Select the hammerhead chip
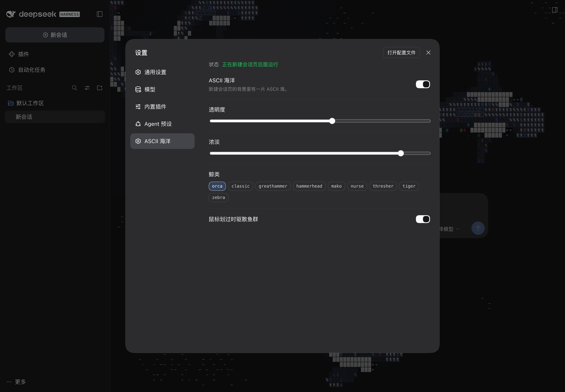Screen dimensions: 565x392 [x=309, y=186]
